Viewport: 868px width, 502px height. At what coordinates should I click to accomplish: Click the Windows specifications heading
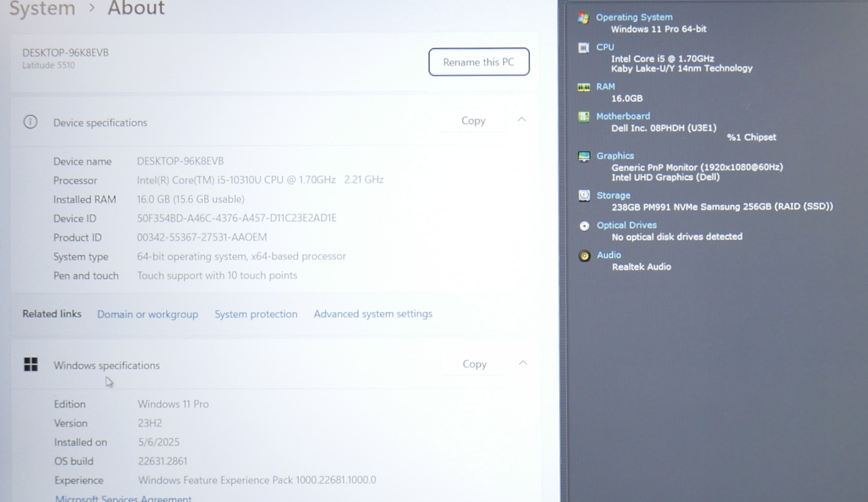point(106,365)
